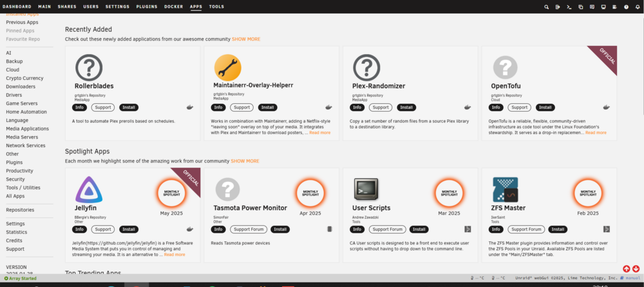Click the Rollerblades app icon
The height and width of the screenshot is (287, 644).
89,68
